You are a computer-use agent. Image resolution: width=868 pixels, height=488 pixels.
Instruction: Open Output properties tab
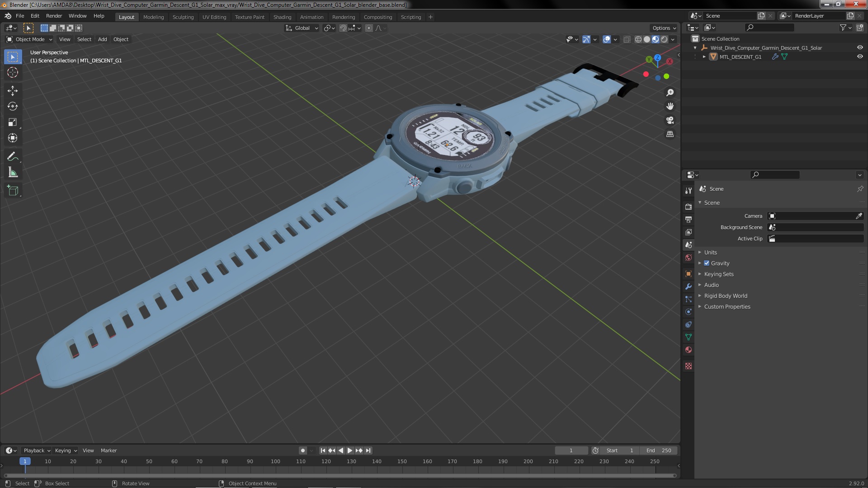click(x=689, y=219)
